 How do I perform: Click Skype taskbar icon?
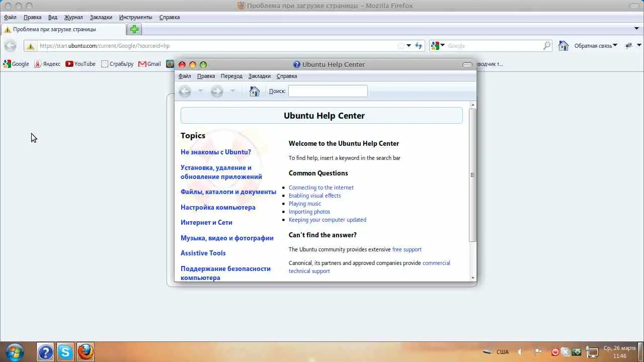coord(65,352)
